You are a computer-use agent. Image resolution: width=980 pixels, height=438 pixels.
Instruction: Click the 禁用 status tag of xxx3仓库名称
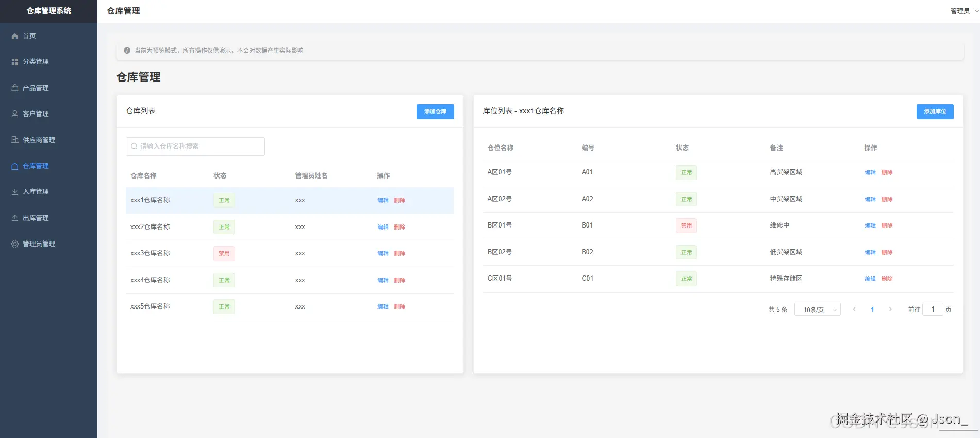click(x=224, y=253)
